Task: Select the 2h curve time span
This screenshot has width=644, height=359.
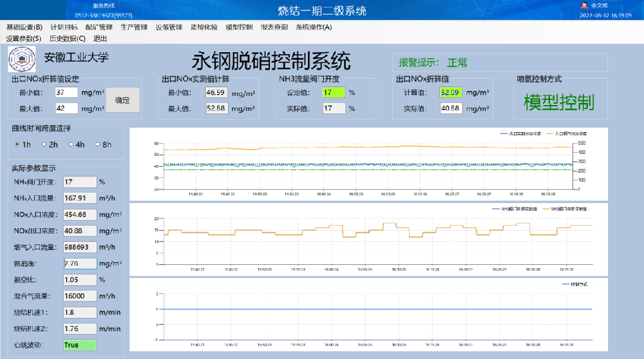Action: [44, 144]
